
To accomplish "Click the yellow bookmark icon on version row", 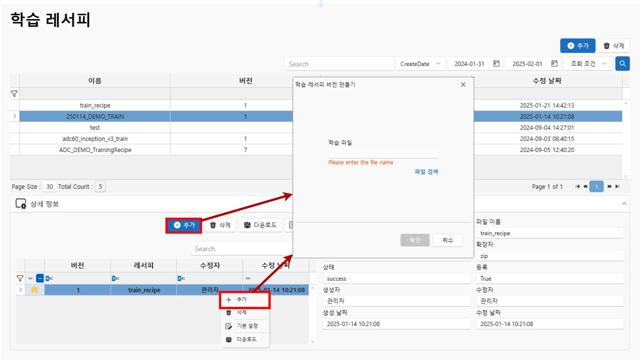I will (x=35, y=290).
